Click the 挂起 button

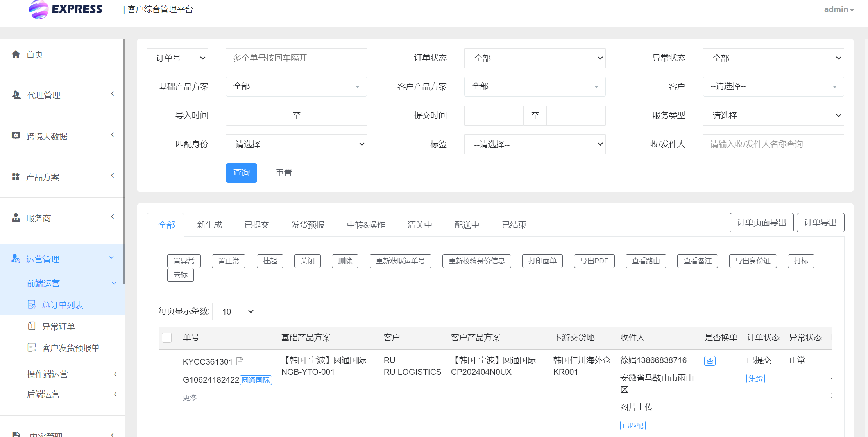[x=270, y=261]
